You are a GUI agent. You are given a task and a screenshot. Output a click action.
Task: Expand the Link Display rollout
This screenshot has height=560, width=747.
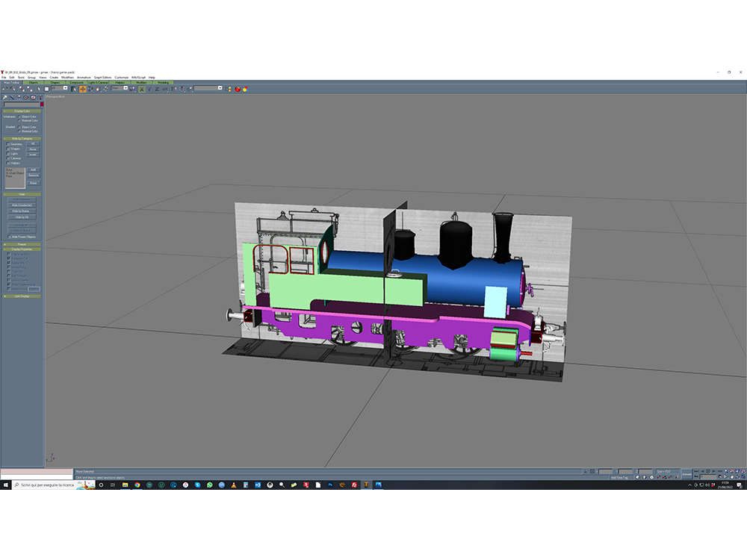coord(22,296)
